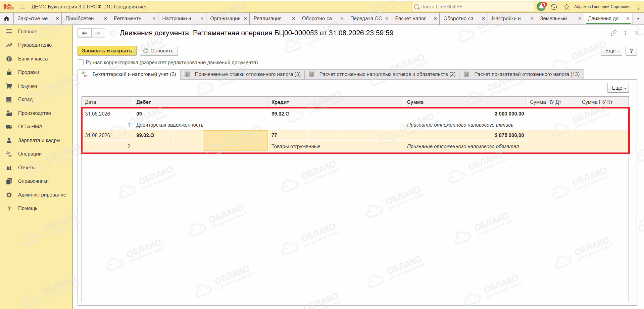Open the vertical dots form menu

625,33
